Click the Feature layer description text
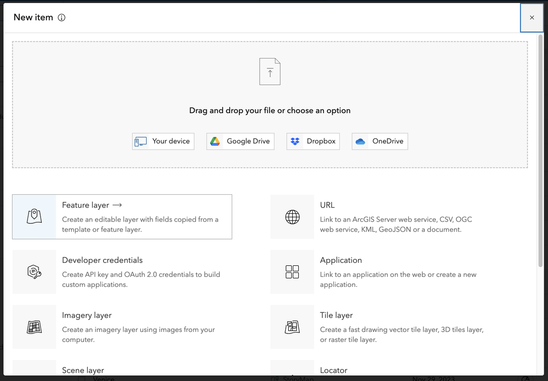The image size is (548, 381). pyautogui.click(x=140, y=224)
